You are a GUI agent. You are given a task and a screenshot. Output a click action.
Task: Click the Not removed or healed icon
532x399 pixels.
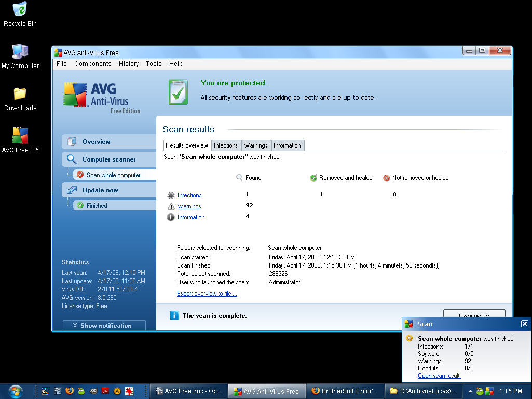pos(386,178)
